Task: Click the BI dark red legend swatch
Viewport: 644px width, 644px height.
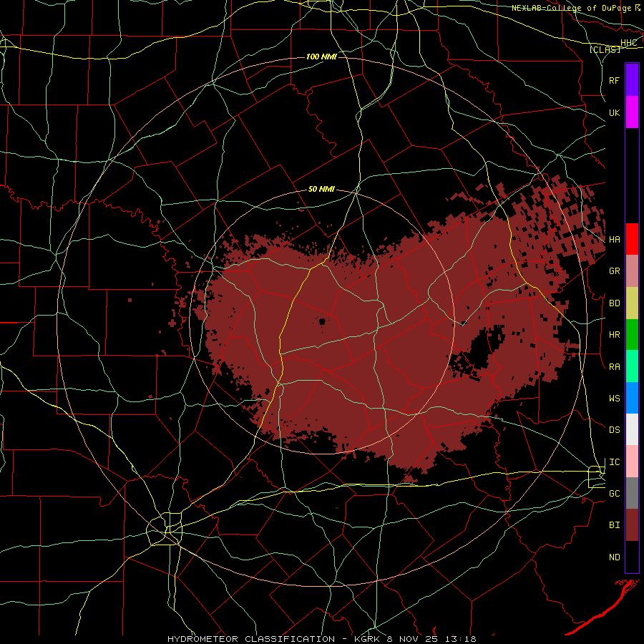Action: tap(632, 525)
